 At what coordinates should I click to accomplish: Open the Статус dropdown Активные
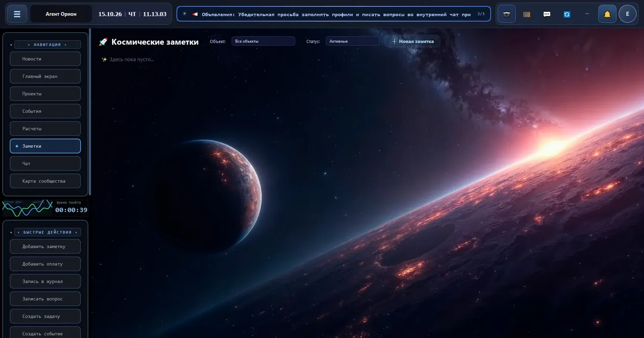coord(353,41)
